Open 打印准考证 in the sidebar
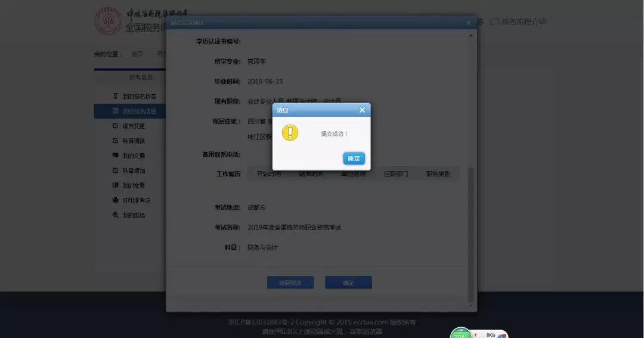Screen dimensions: 644x338 tap(137, 200)
